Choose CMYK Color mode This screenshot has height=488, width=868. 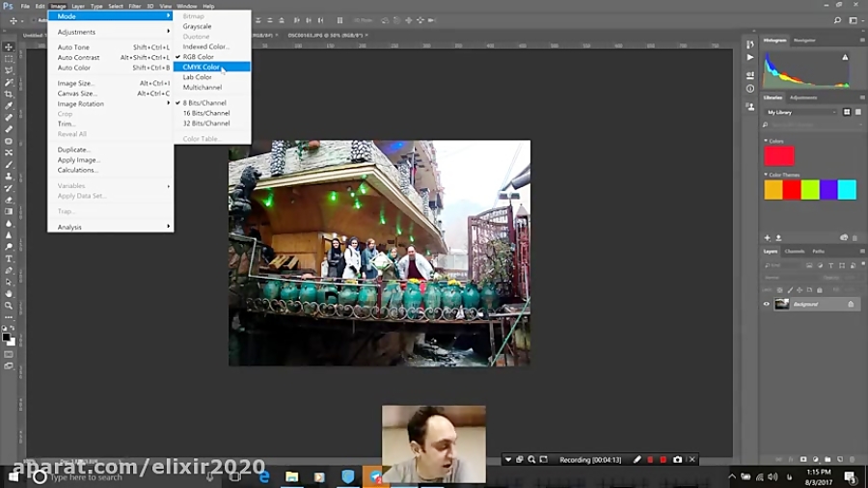click(x=211, y=67)
